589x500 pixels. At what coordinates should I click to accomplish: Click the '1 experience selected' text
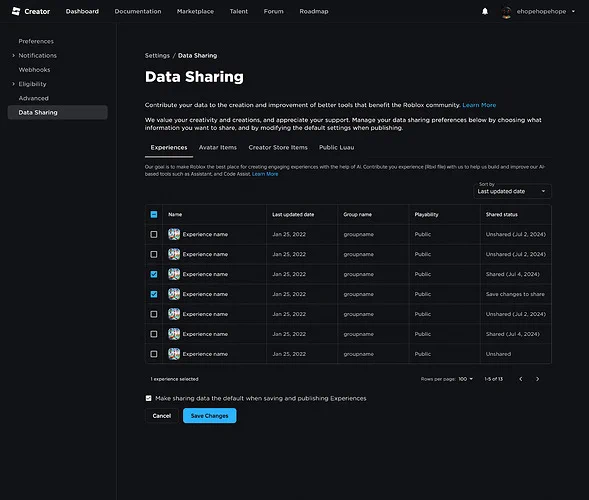click(174, 379)
